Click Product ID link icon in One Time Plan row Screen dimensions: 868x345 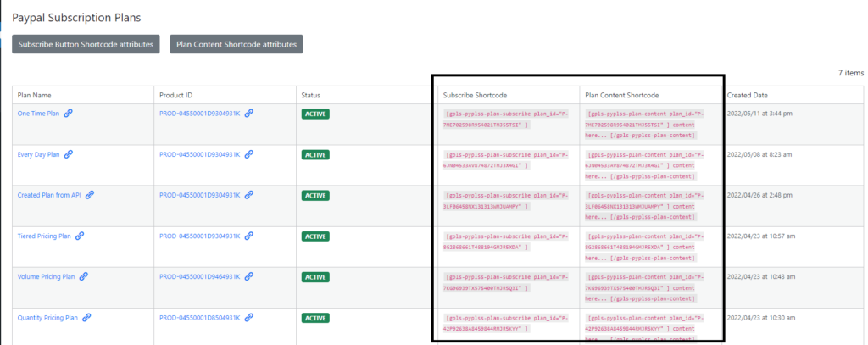coord(249,114)
